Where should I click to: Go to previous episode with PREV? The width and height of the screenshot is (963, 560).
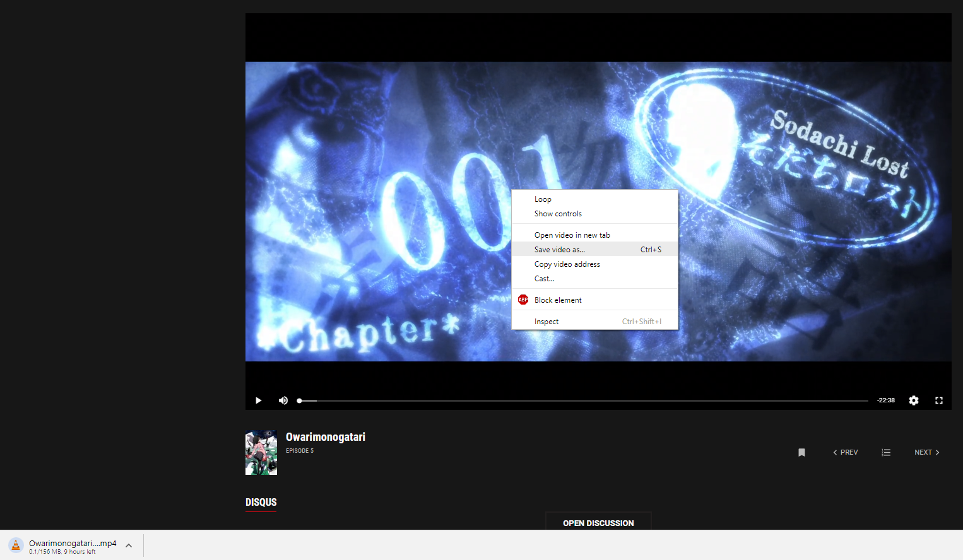(846, 452)
